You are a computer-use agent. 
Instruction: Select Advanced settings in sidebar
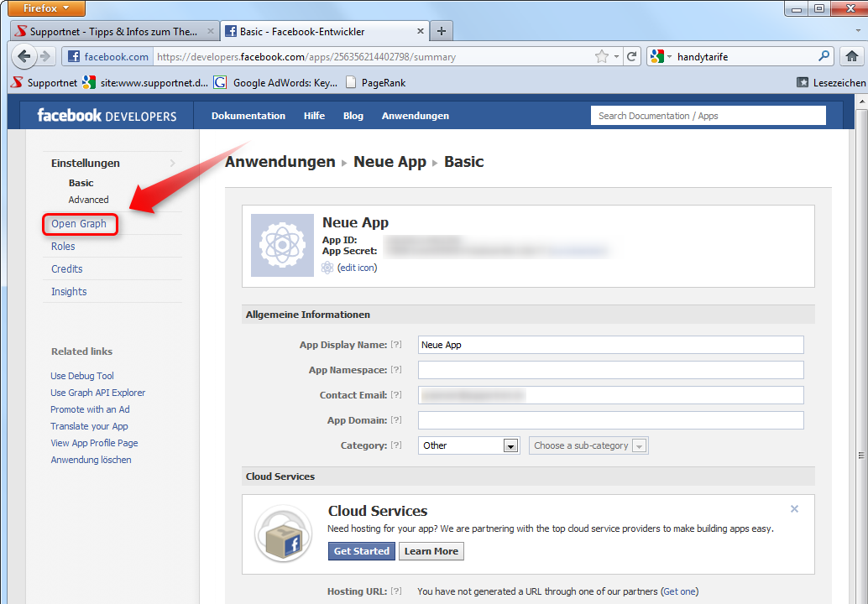(89, 200)
